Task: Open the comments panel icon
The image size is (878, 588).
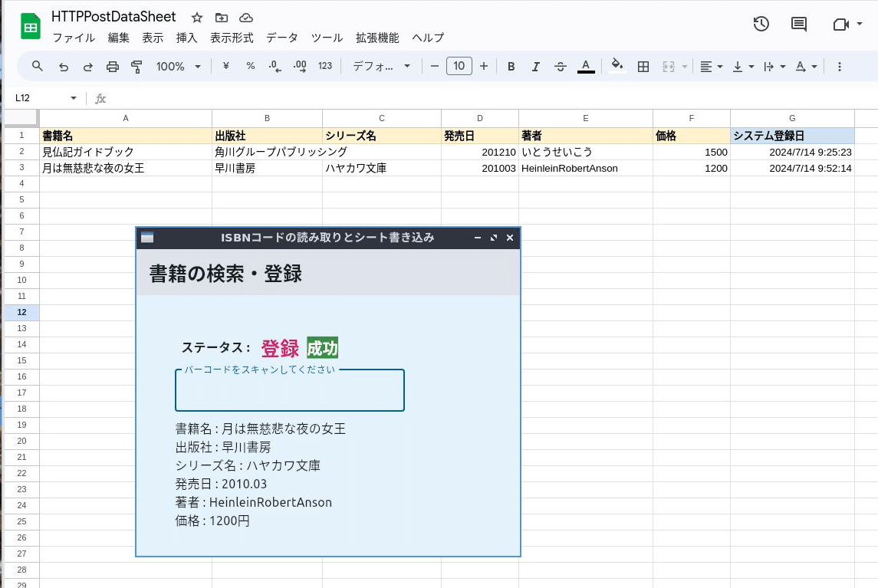Action: click(798, 24)
